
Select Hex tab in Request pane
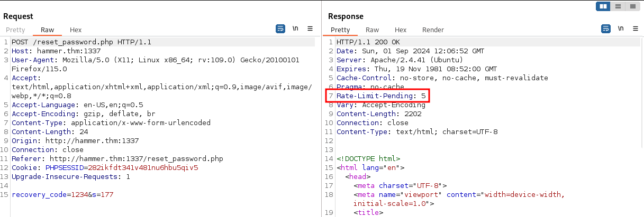pos(76,30)
